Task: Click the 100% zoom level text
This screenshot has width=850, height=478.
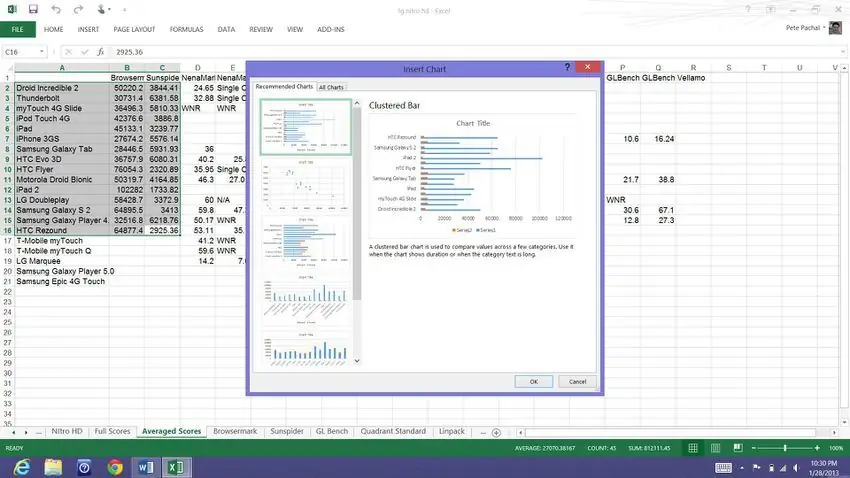Action: [836, 448]
